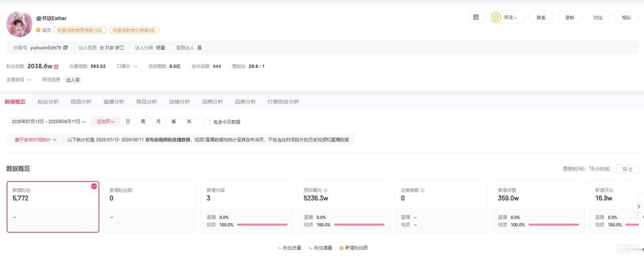Click the 总获赞数 6.0亿 value
Screen dimensions: 644x259
175,66
